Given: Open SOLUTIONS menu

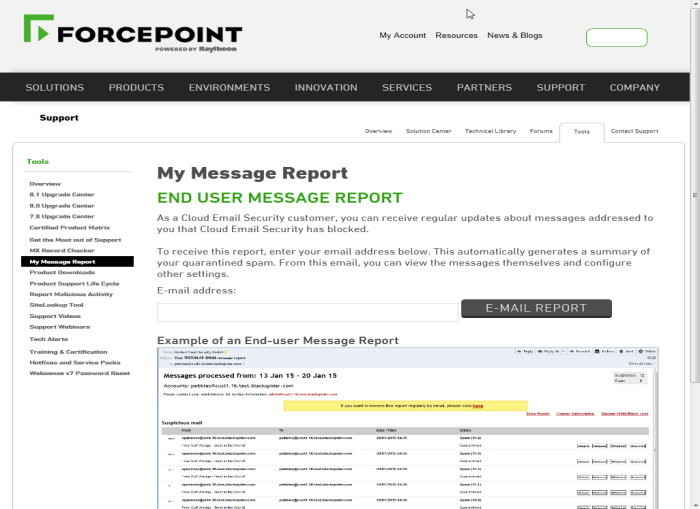Looking at the screenshot, I should pos(55,88).
